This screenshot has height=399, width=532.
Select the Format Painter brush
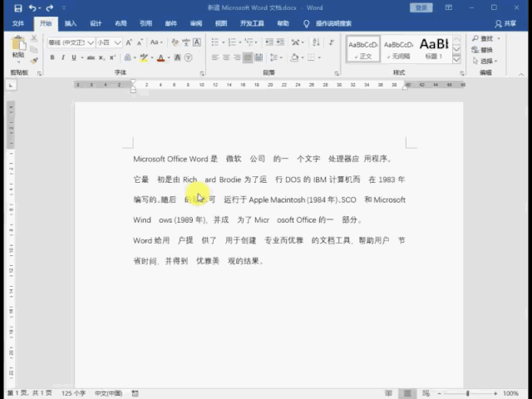[x=34, y=61]
